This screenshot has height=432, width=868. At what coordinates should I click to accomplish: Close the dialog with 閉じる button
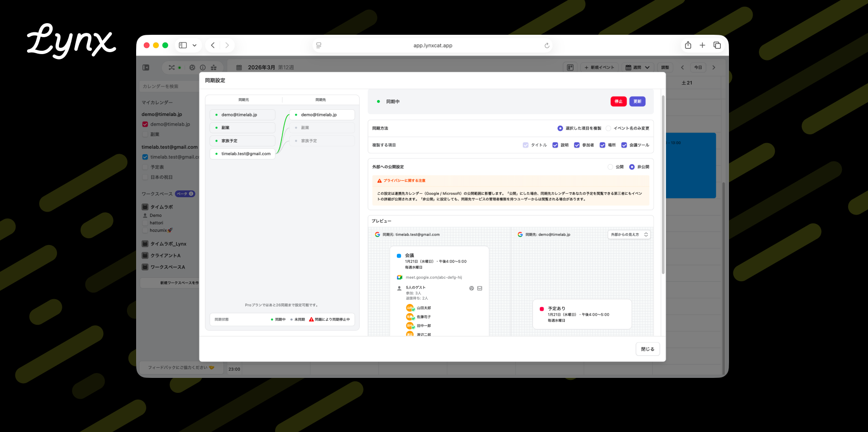point(647,349)
